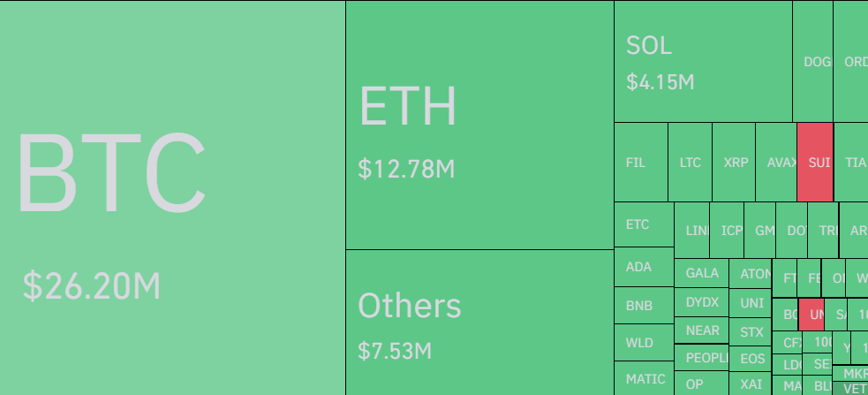Select the ETH $12.78M tile
Viewport: 868px width, 395px height.
click(x=479, y=125)
